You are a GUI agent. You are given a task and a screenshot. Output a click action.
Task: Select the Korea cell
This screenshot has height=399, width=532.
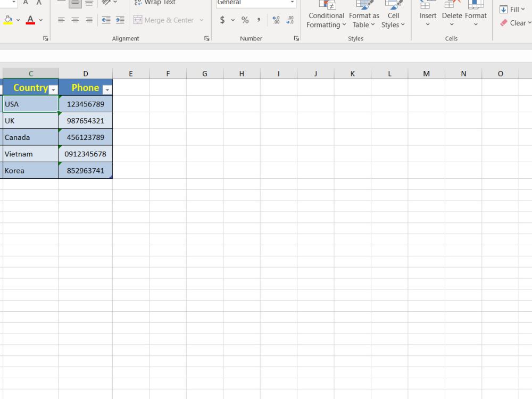coord(30,170)
